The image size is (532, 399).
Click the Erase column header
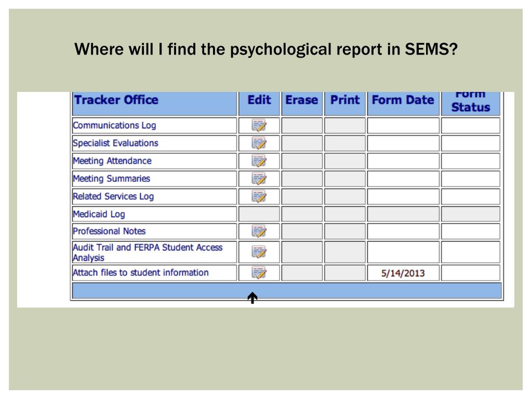(x=302, y=103)
